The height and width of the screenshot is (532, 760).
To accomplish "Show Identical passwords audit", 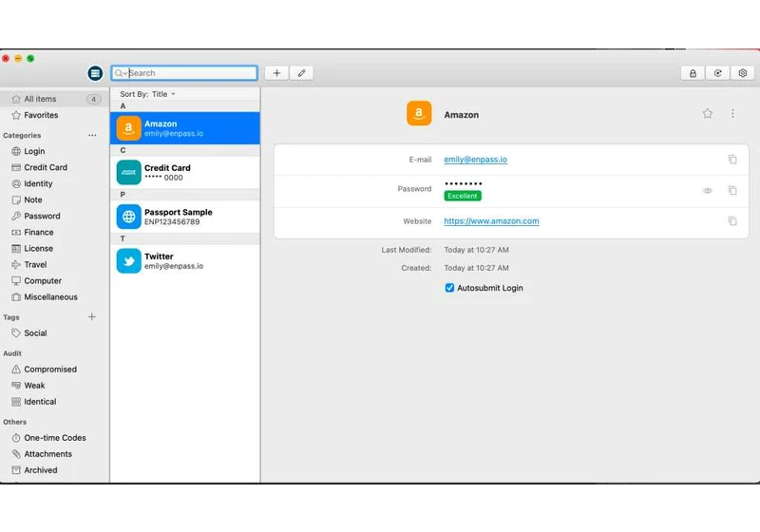I will point(54,402).
